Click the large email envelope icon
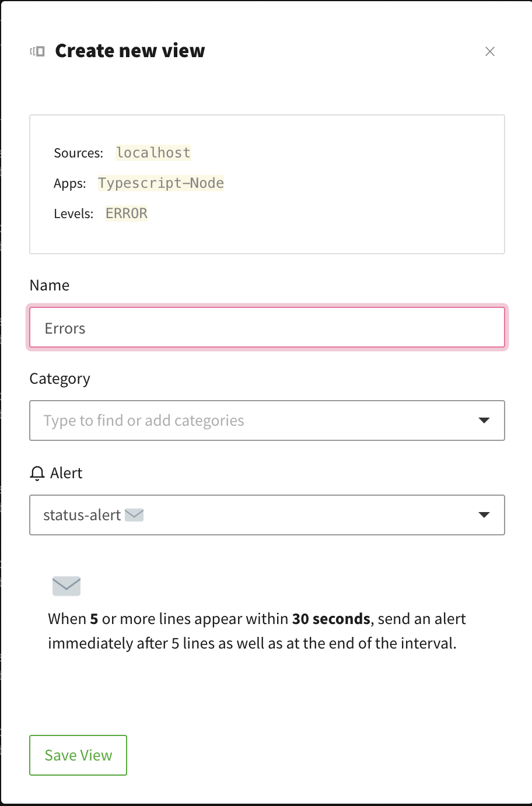532x806 pixels. (66, 586)
